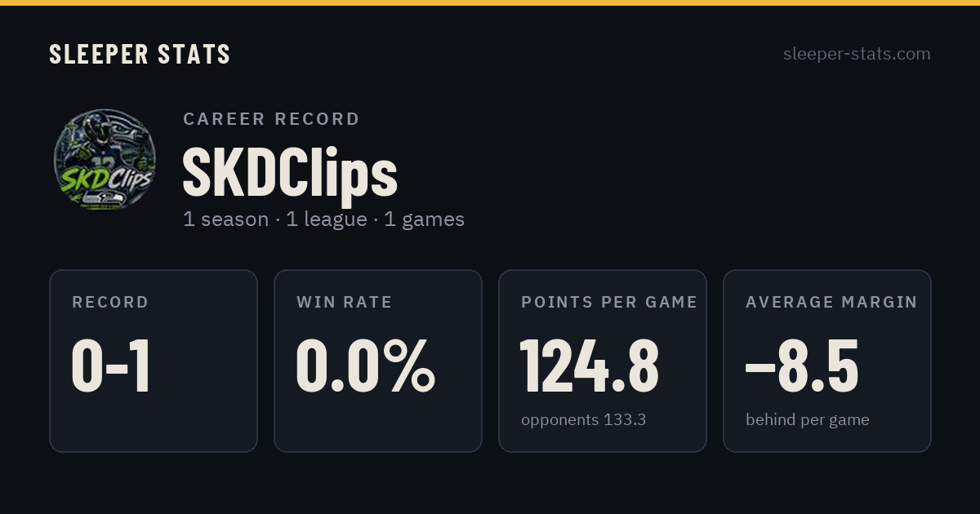Click the AVERAGE MARGIN card title
Screen dimensions: 980x514
831,302
